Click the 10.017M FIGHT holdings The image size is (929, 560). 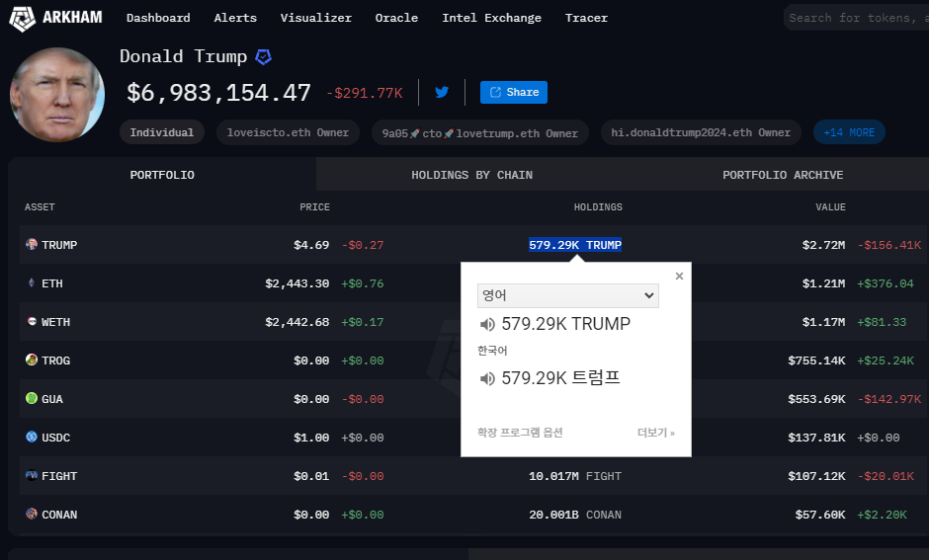click(x=575, y=476)
